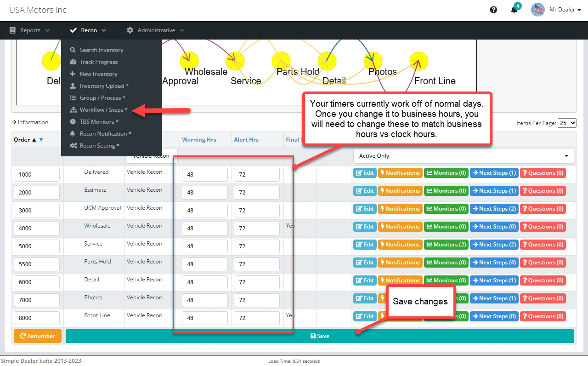588x366 pixels.
Task: Select the Front Line node in the diagram
Action: (x=419, y=61)
